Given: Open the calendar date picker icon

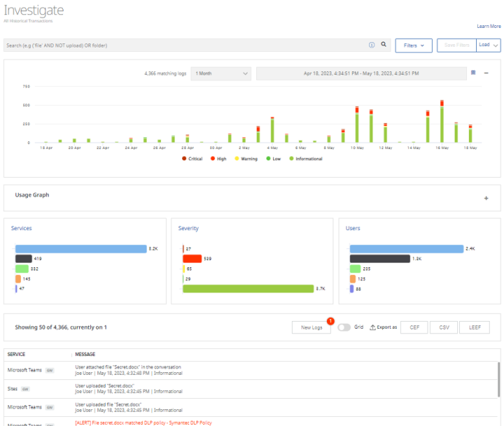Looking at the screenshot, I should click(473, 73).
